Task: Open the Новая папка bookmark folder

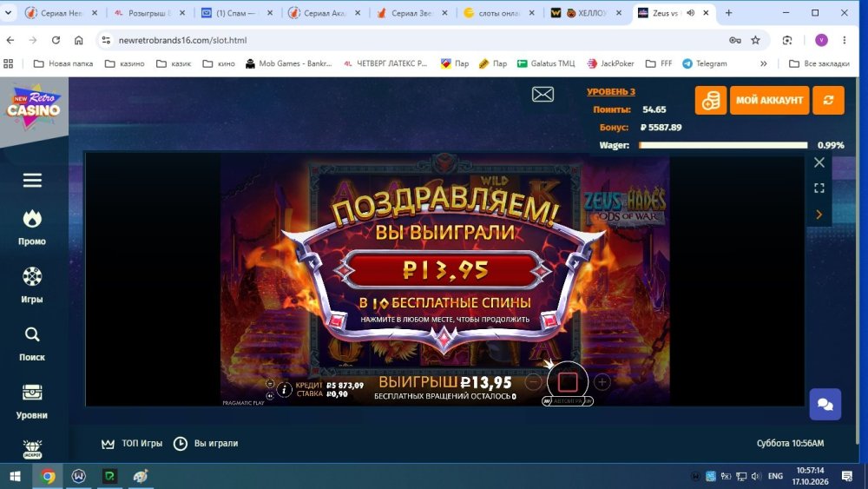Action: (63, 63)
